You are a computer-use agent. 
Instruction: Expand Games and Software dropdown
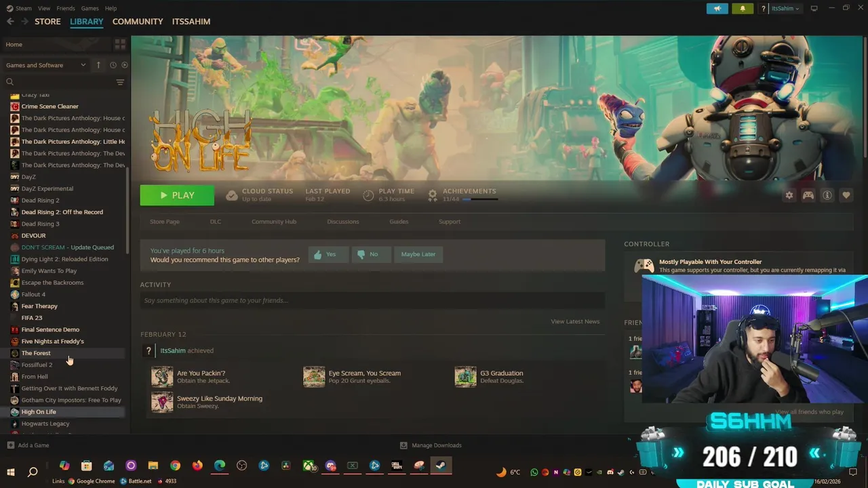pos(46,65)
